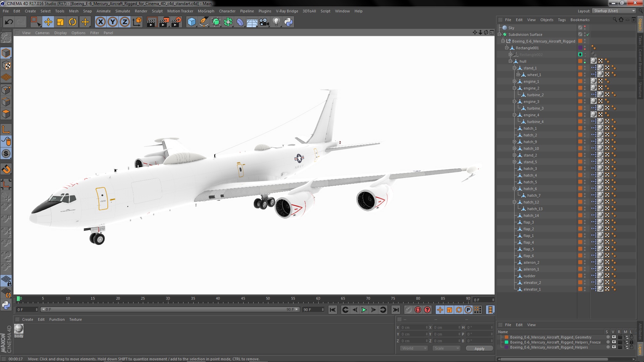Click the Python icon in top toolbar
The height and width of the screenshot is (362, 644).
click(x=288, y=22)
